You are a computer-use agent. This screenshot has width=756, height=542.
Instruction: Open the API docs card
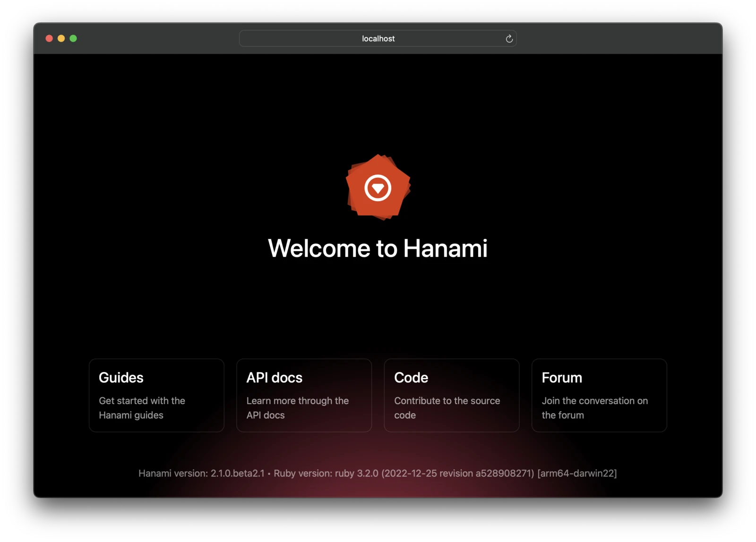pos(304,395)
